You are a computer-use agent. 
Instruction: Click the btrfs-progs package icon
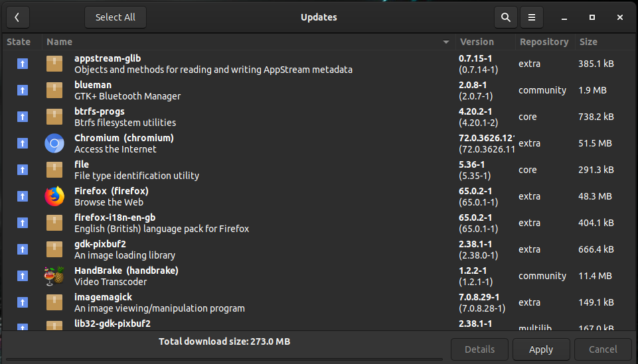click(x=54, y=117)
